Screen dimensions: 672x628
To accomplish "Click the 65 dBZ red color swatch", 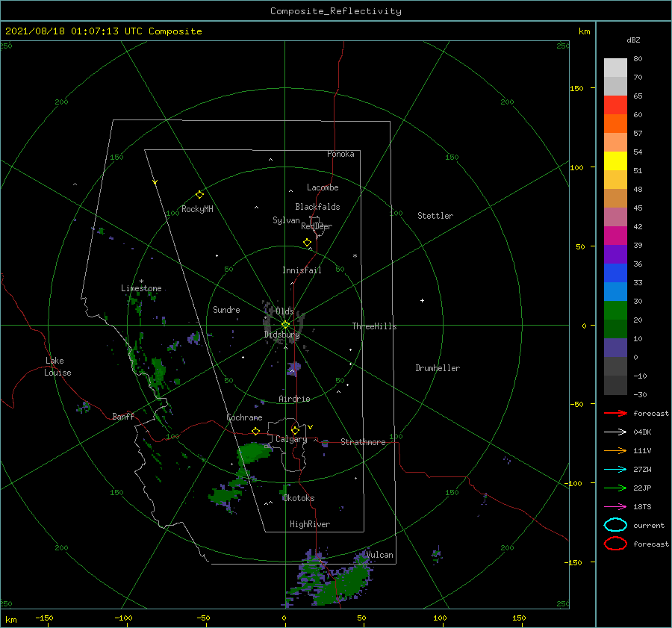I will click(615, 105).
